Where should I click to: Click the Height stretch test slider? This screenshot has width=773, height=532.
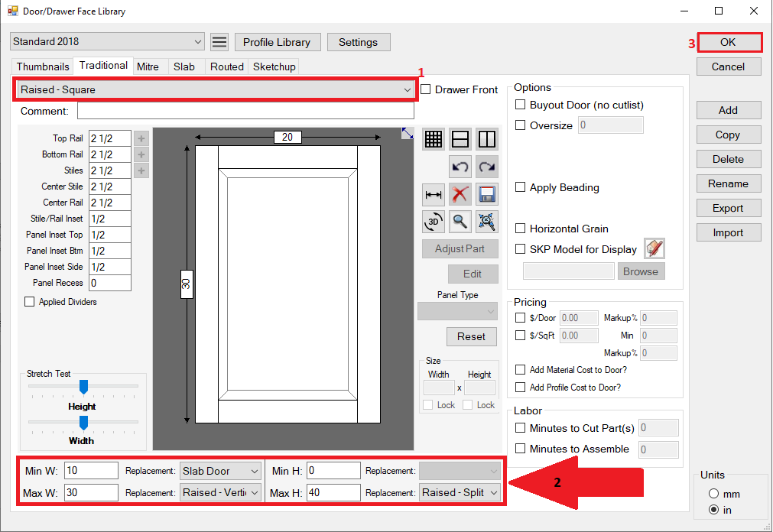tap(83, 387)
